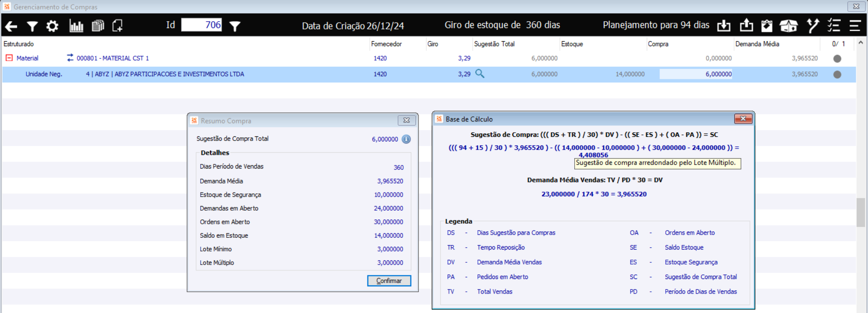Open the filter funnel next to the back arrow
This screenshot has height=313, width=868.
(x=32, y=26)
